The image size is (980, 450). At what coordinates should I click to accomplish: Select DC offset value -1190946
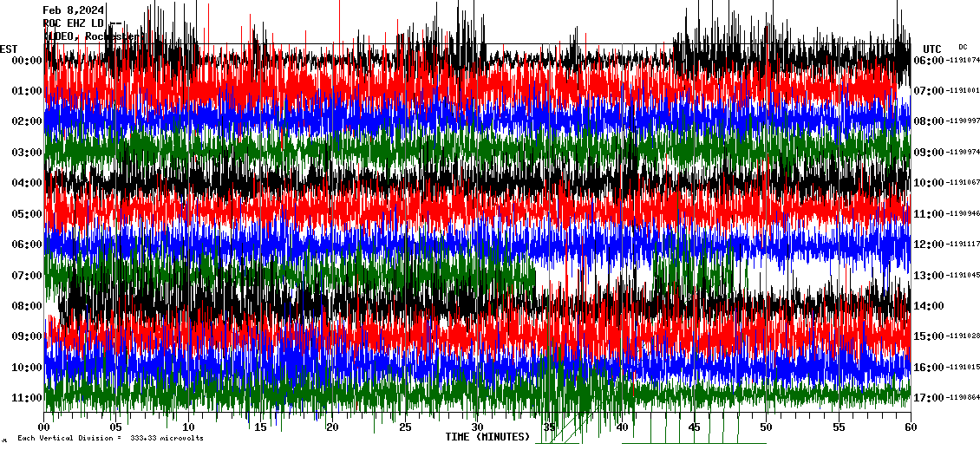[963, 214]
